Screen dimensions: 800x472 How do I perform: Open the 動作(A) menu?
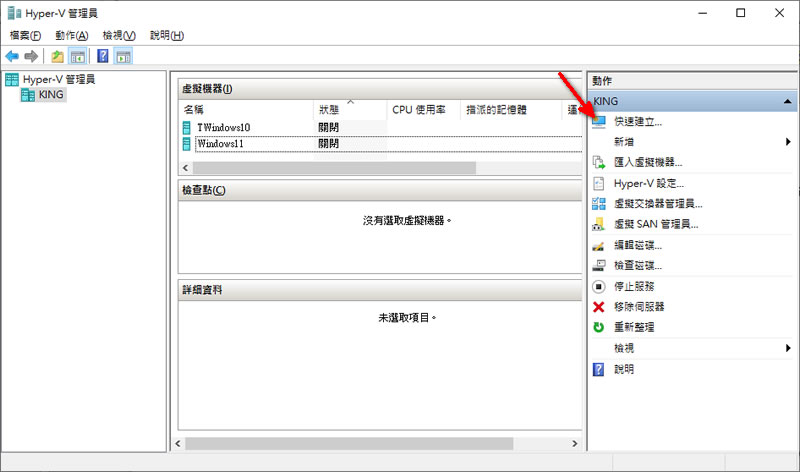point(71,35)
